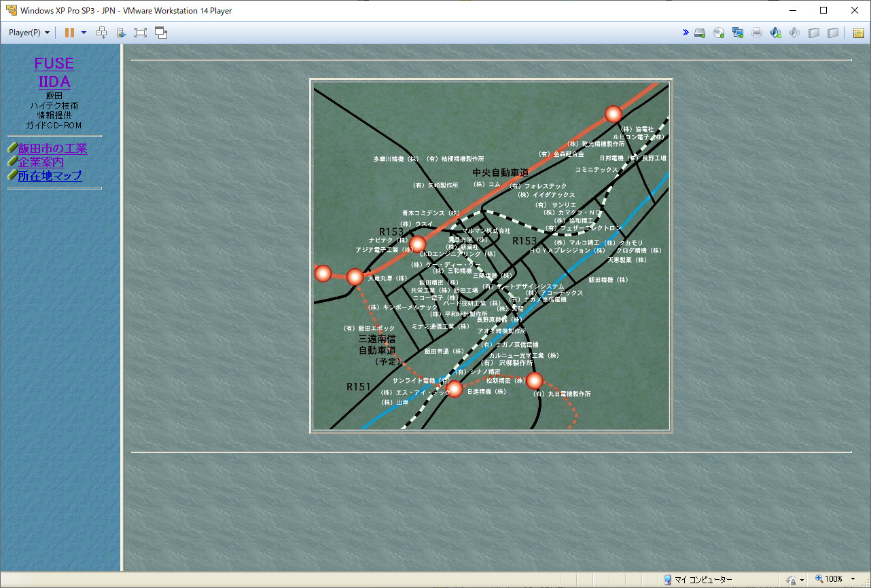871x588 pixels.
Task: Follow the 企業案内 link
Action: pos(41,162)
